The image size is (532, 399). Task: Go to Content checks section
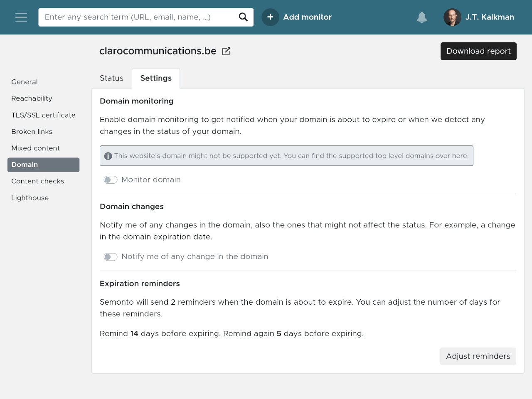tap(37, 181)
